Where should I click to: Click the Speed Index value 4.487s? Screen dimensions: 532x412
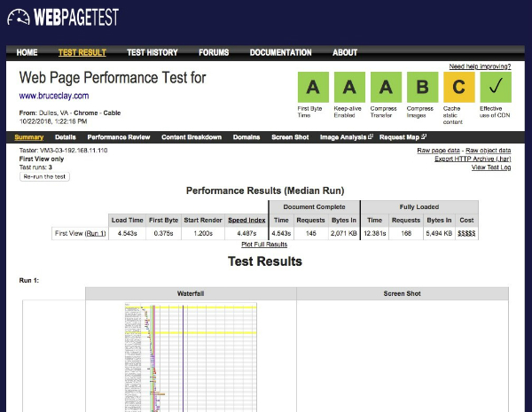[246, 233]
